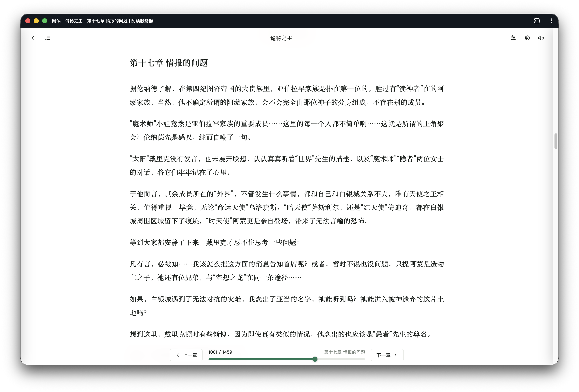The height and width of the screenshot is (392, 579).
Task: Go to previous chapter 上一章
Action: pos(186,355)
